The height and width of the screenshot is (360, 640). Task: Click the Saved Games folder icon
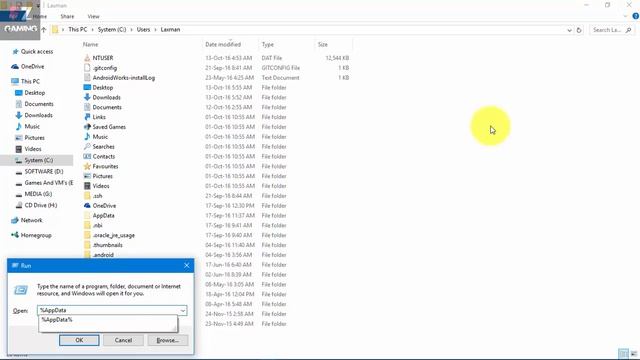tap(87, 127)
